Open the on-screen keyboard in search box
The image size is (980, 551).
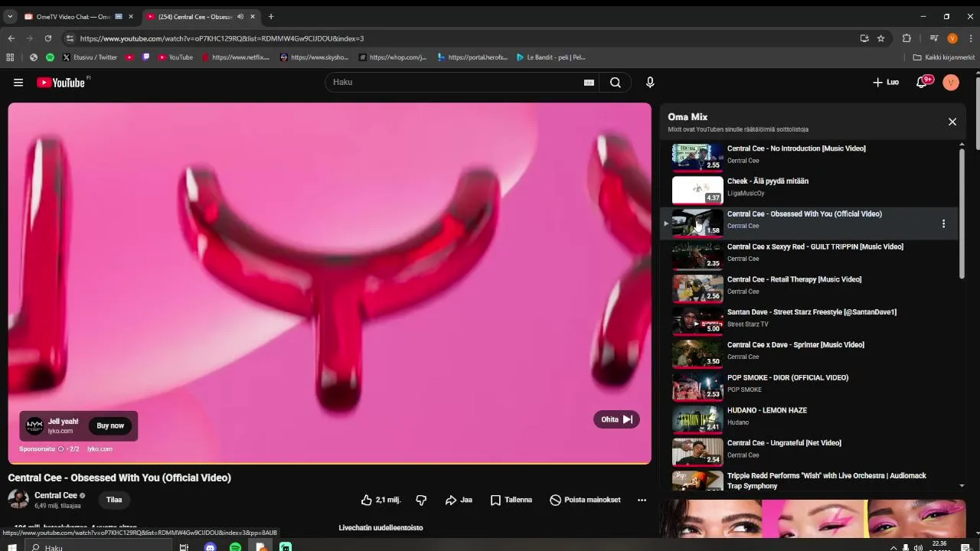click(589, 83)
